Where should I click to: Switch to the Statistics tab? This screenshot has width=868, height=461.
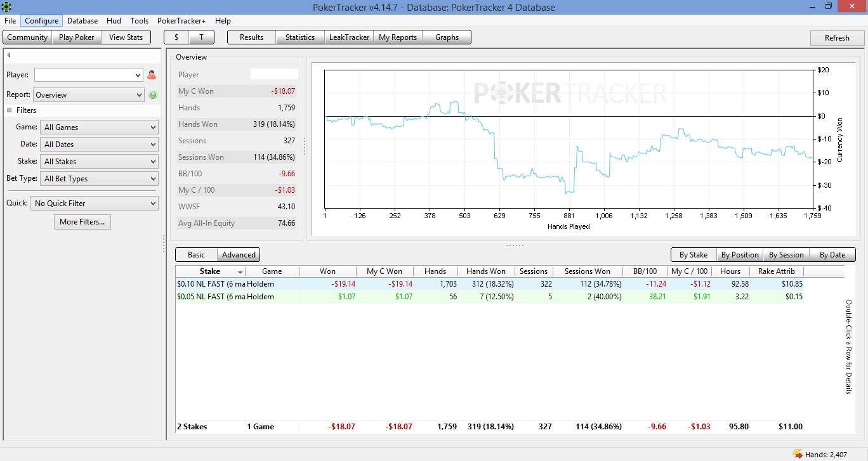[x=300, y=37]
